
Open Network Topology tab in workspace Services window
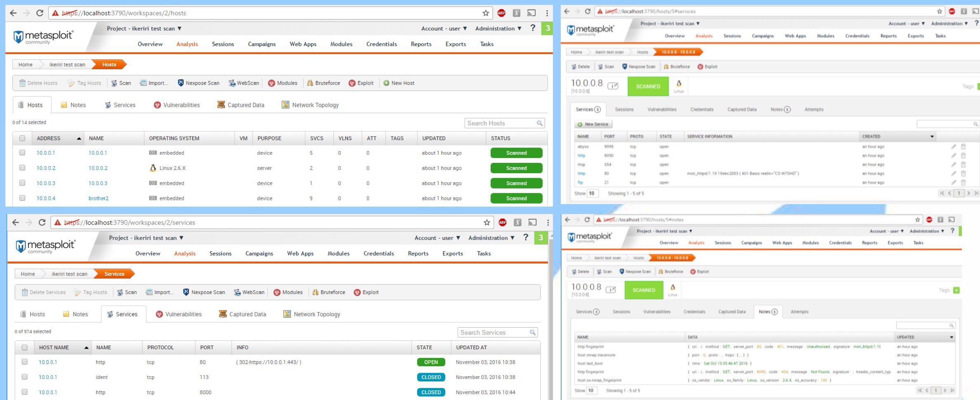click(x=312, y=314)
